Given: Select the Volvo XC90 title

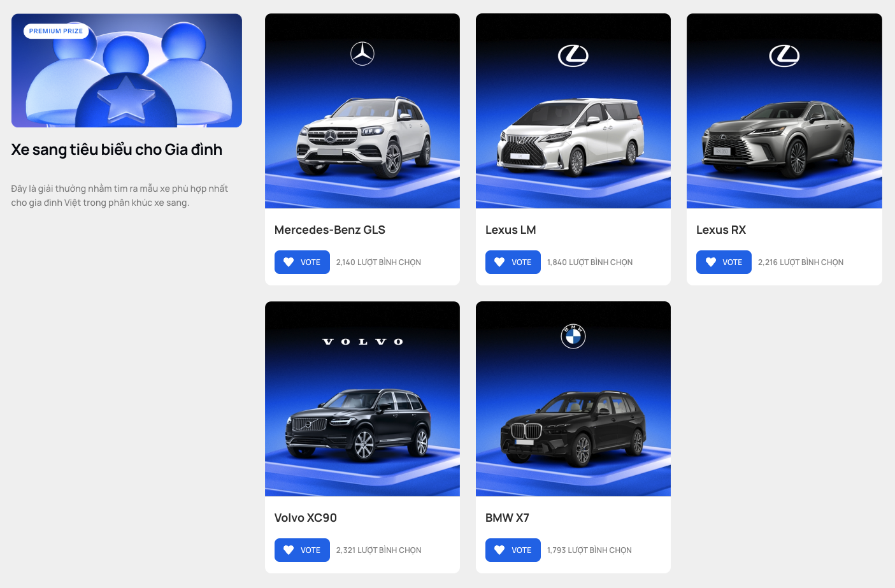Looking at the screenshot, I should tap(306, 518).
